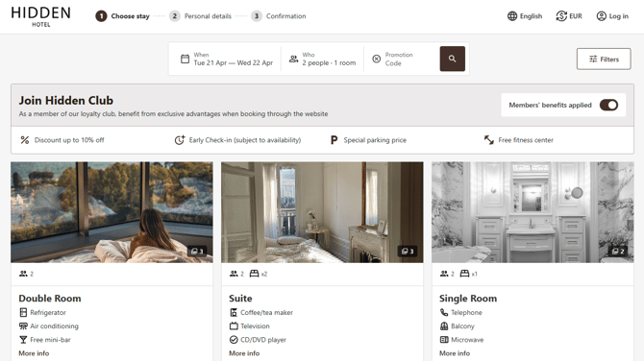The image size is (644, 361).
Task: Click the calendar icon for dates
Action: pyautogui.click(x=185, y=60)
